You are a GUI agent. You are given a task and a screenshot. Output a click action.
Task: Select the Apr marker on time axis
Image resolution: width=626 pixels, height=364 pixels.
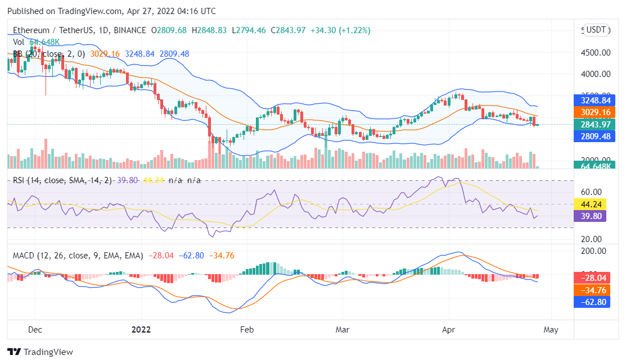(x=448, y=330)
